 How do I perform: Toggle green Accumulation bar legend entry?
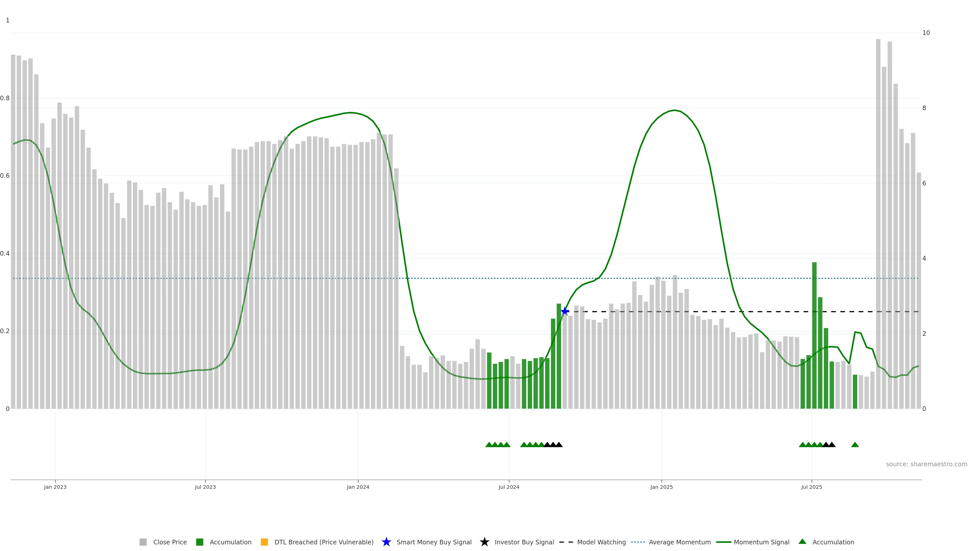tap(199, 542)
